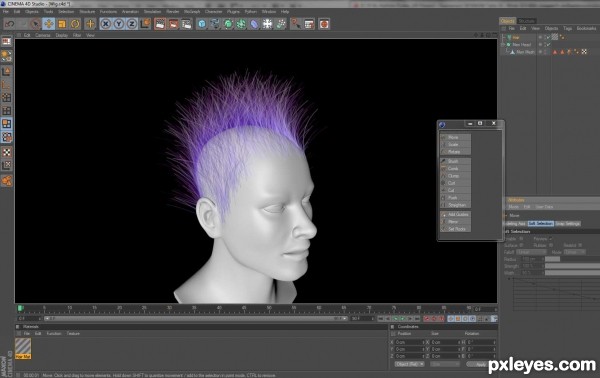
Task: Open the Snap Settings tab
Action: [568, 223]
